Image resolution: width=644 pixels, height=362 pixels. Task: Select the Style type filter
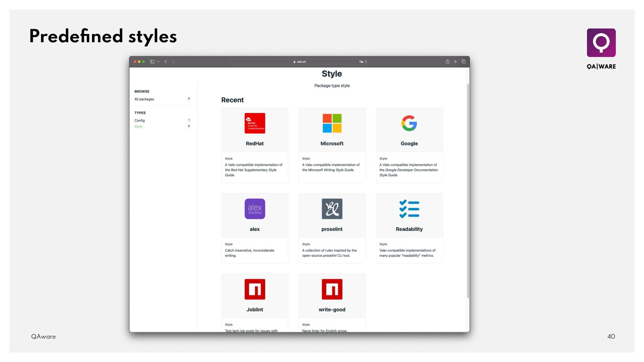pyautogui.click(x=139, y=127)
